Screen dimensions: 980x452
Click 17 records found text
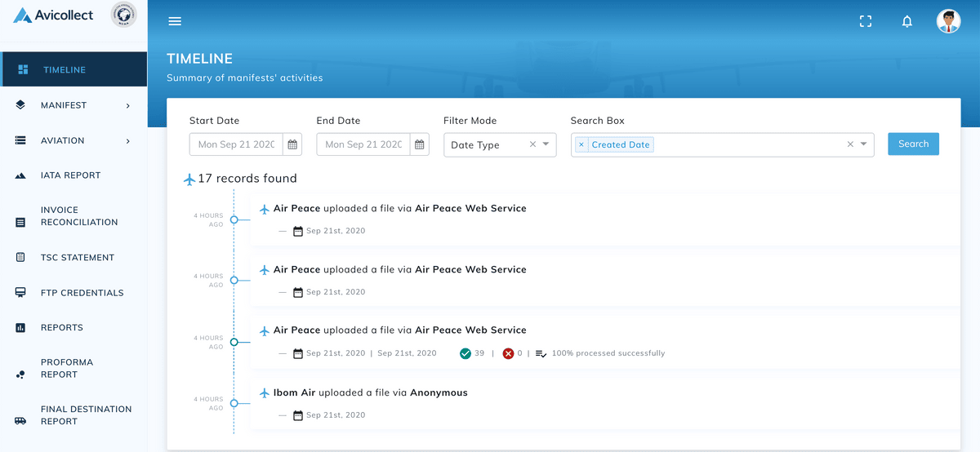pos(247,179)
